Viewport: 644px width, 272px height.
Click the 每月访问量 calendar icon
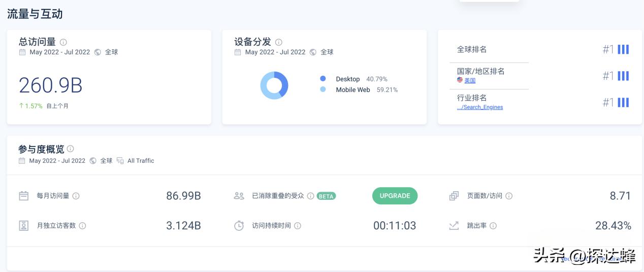tap(23, 196)
